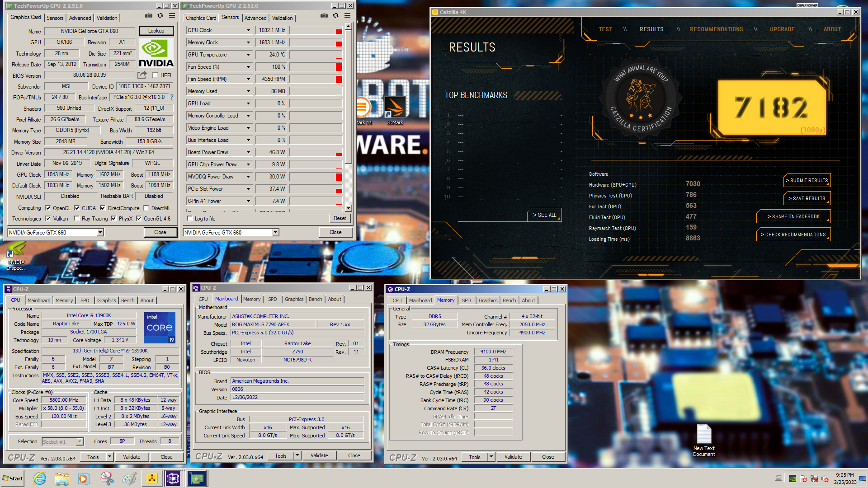Image resolution: width=868 pixels, height=488 pixels.
Task: Toggle the DirectCompute checkbox
Action: click(x=103, y=208)
